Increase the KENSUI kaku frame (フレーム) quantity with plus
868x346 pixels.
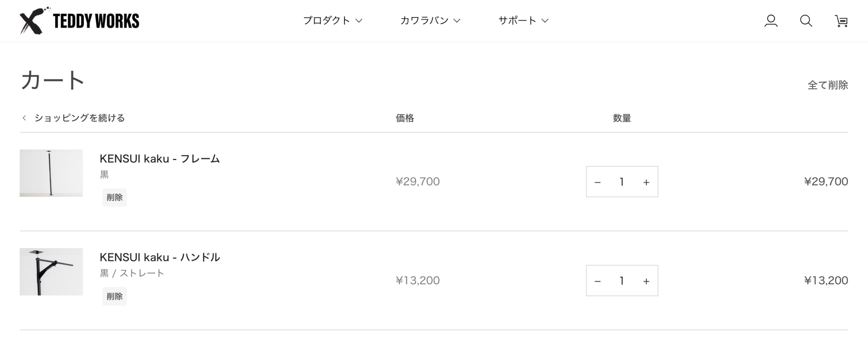pyautogui.click(x=646, y=182)
